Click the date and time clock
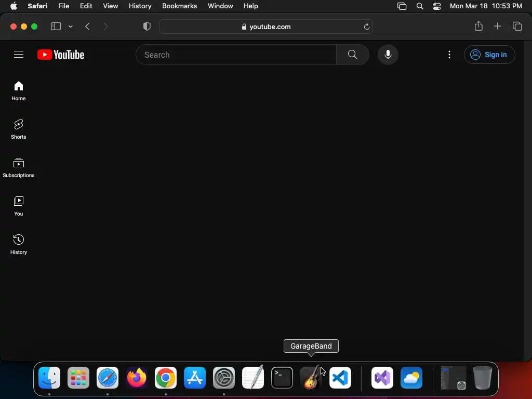532x399 pixels. [486, 6]
